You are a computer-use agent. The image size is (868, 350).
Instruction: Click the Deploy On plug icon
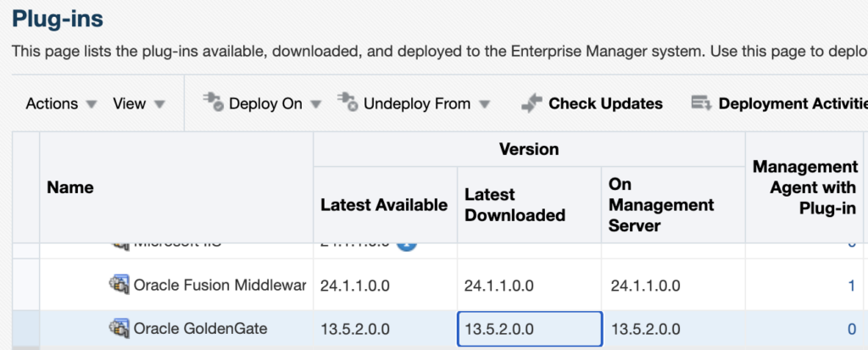point(213,102)
